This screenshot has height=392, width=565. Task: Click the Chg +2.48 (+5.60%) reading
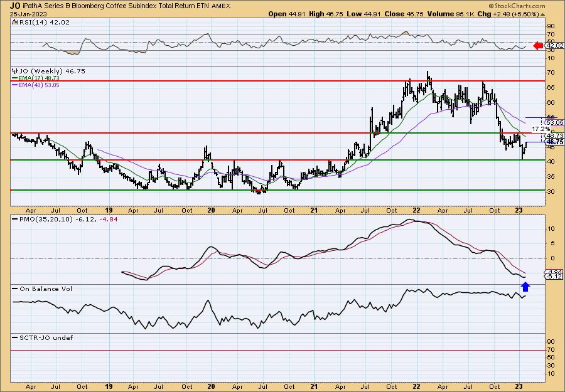(x=508, y=14)
